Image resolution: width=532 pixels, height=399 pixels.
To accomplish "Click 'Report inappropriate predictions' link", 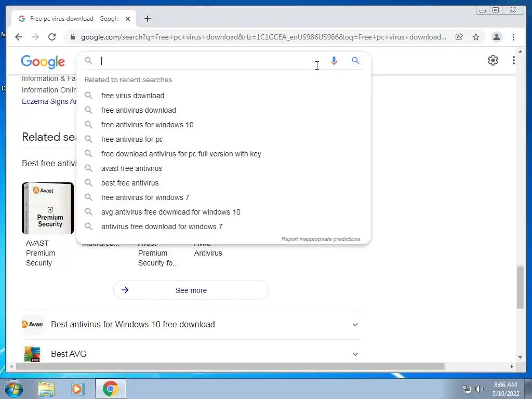I will point(321,239).
